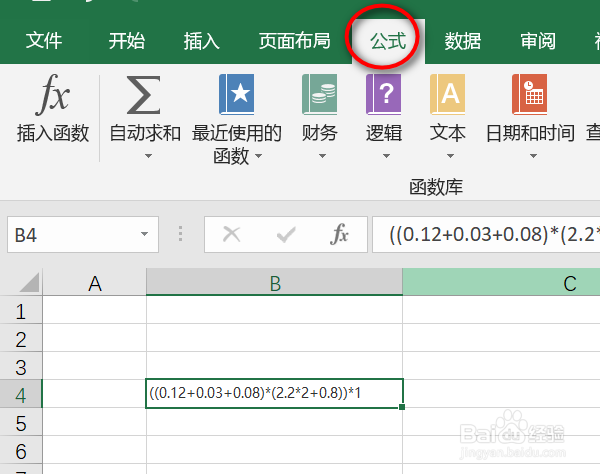The height and width of the screenshot is (474, 600).
Task: Click the formula bar cancel X icon
Action: click(232, 234)
